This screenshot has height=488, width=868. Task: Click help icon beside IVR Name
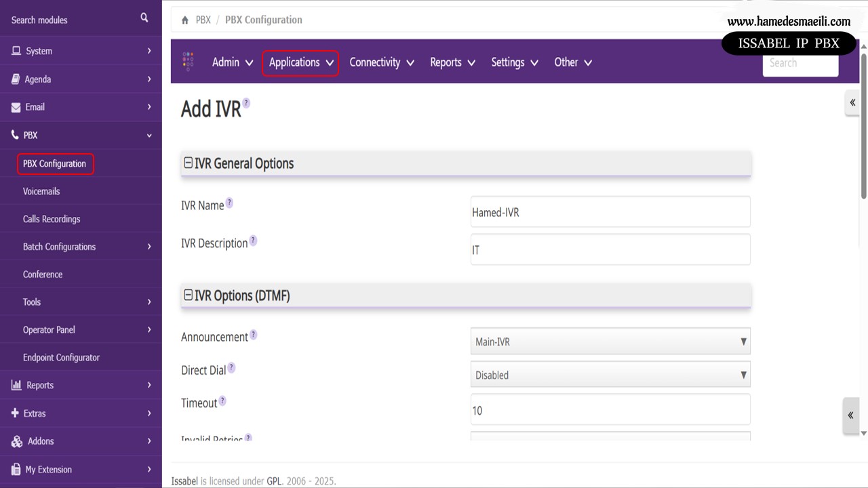[229, 203]
